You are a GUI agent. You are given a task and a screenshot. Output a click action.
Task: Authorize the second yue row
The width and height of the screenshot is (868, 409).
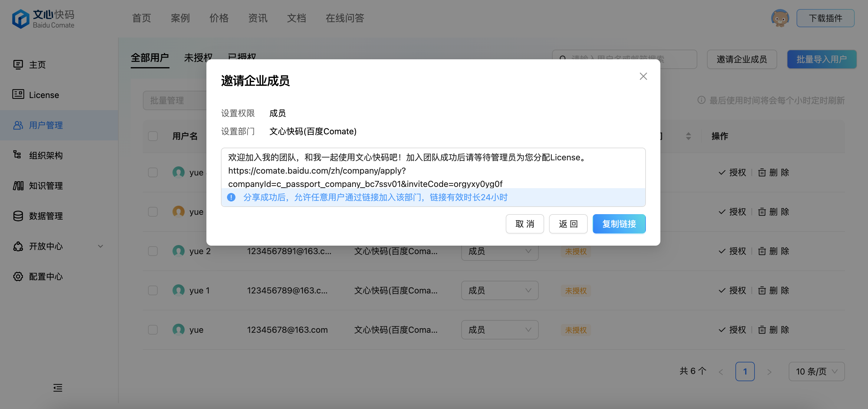(732, 212)
